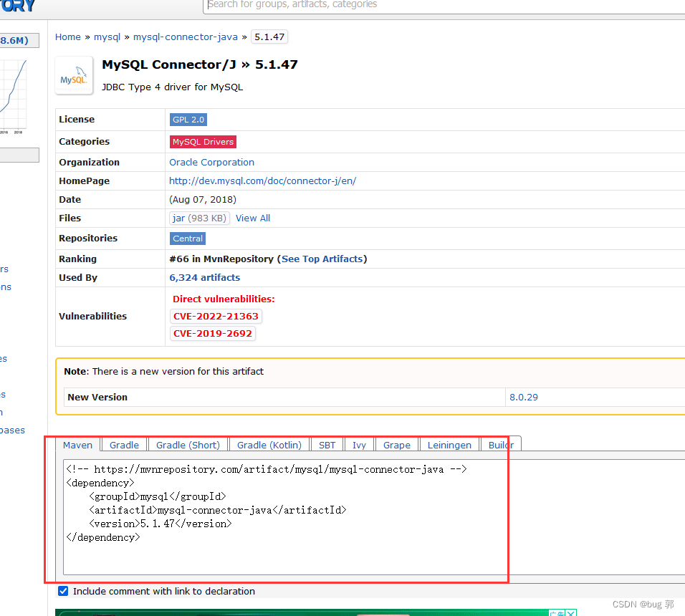
Task: Click the (Aug 07, 2018) date value
Action: [x=203, y=200]
